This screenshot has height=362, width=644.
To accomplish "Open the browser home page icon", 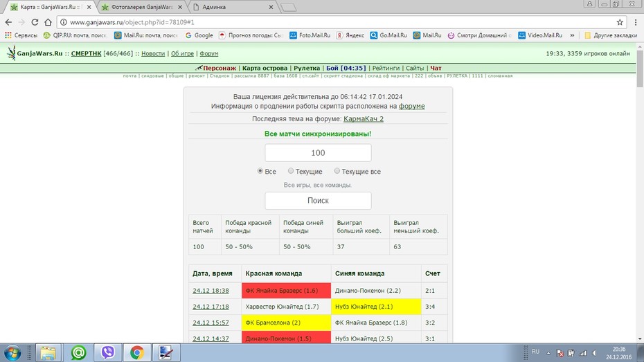I will pos(48,22).
